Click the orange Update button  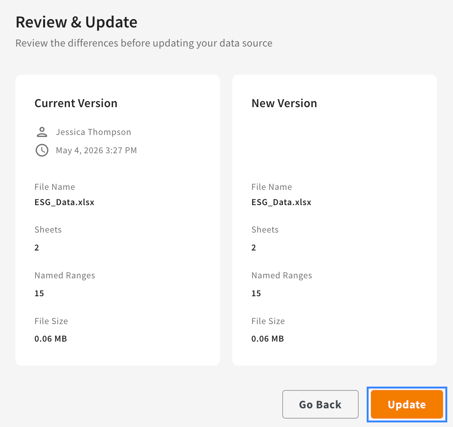[407, 404]
